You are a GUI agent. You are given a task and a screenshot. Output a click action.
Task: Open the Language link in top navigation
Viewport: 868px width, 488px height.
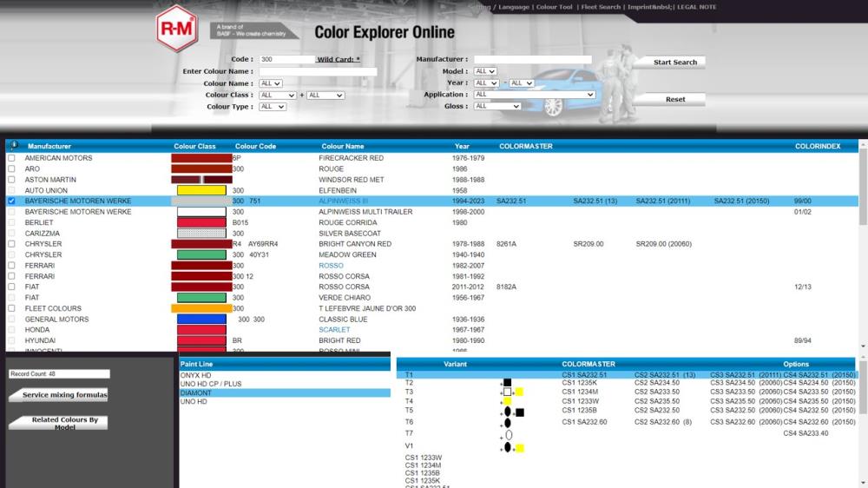(513, 7)
